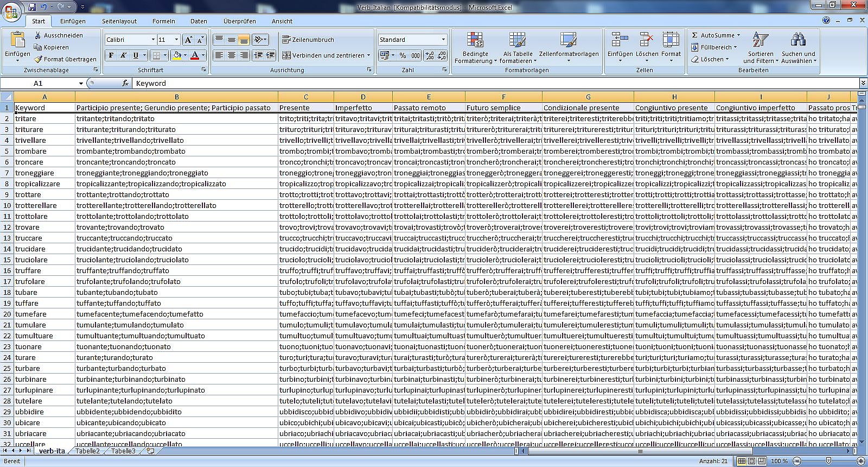Viewport: 868px width, 467px height.
Task: Click the AutoSumme sigma icon
Action: [x=694, y=35]
